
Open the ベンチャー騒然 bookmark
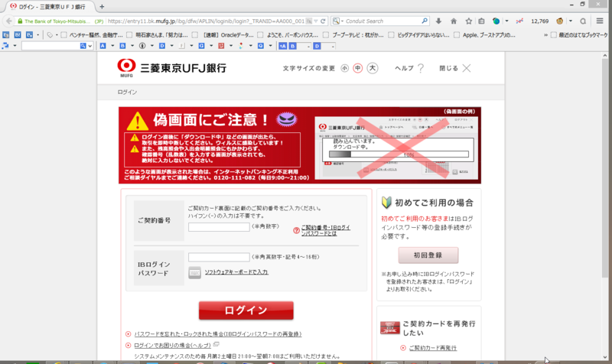92,35
